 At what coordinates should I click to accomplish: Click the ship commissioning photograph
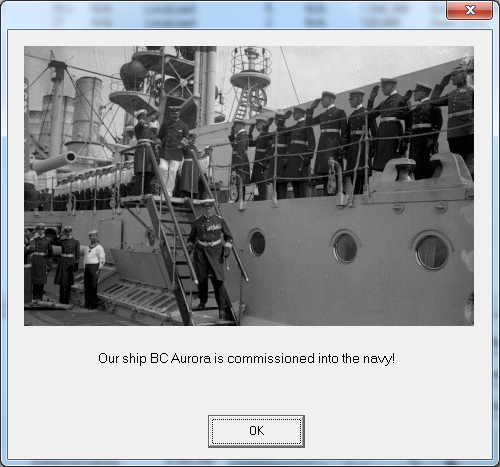tap(249, 186)
